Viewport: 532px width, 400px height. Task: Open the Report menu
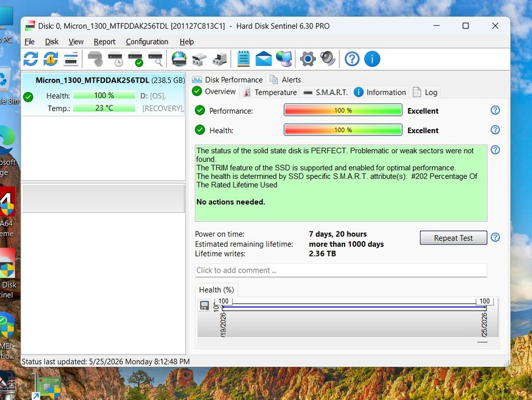tap(105, 42)
